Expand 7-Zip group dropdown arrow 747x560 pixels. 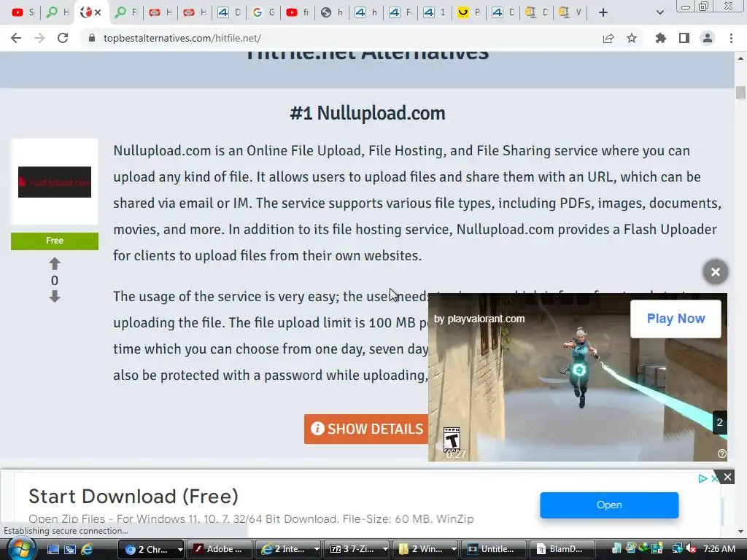(x=385, y=549)
